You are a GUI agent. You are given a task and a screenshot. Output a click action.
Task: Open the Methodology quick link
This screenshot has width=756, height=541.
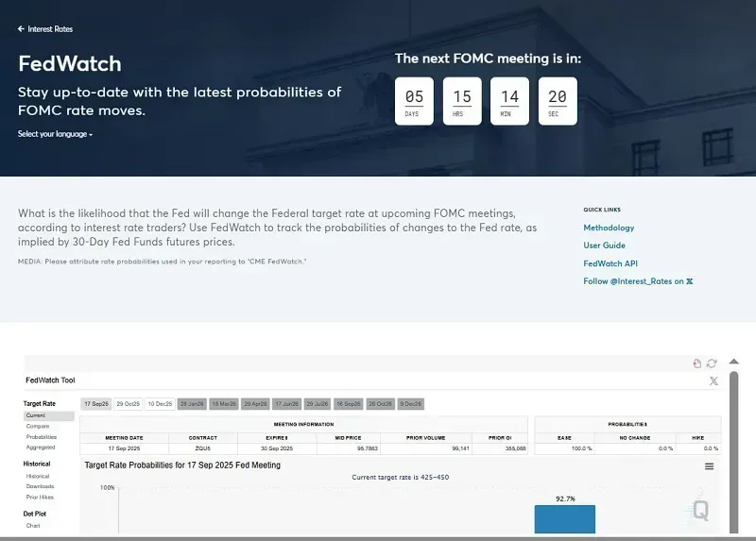coord(609,228)
